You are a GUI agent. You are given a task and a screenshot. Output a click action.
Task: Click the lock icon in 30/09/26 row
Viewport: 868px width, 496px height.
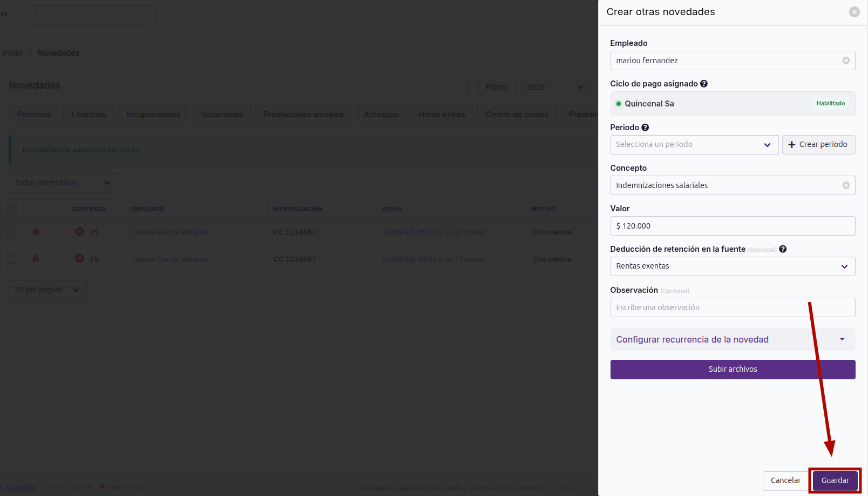point(36,232)
